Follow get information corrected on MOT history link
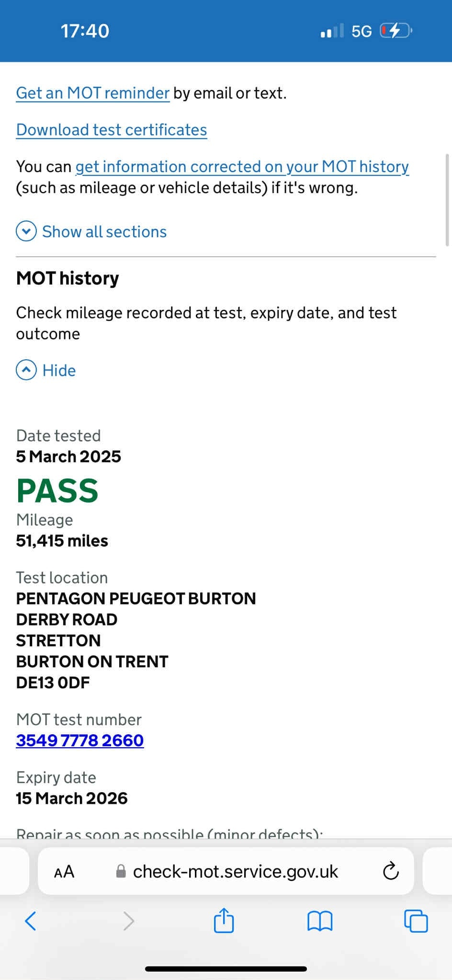This screenshot has width=452, height=980. click(x=242, y=167)
